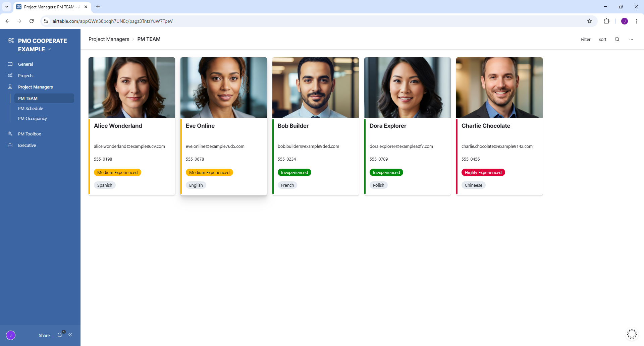Open PM Toolbox section
Viewport: 644px width, 346px height.
pos(30,134)
